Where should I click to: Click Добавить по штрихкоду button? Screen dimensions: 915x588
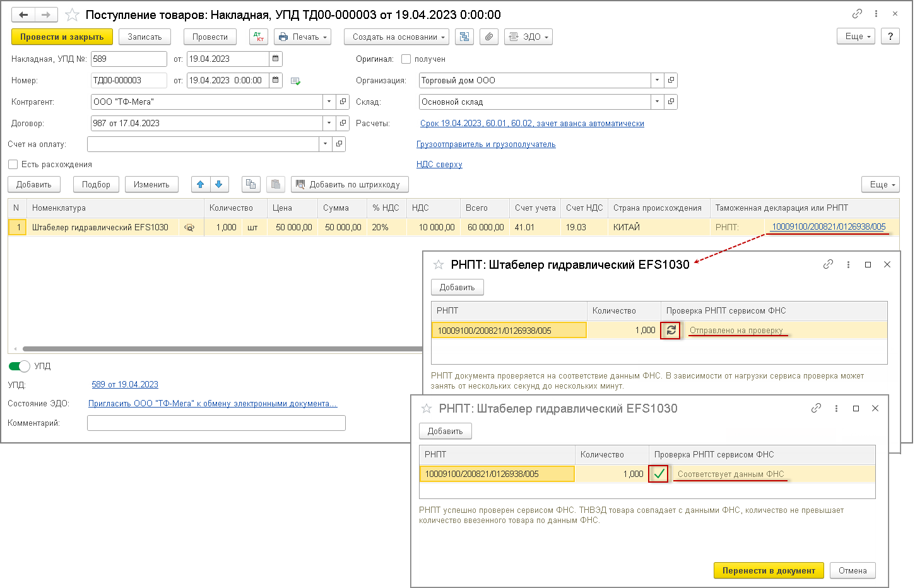[350, 184]
